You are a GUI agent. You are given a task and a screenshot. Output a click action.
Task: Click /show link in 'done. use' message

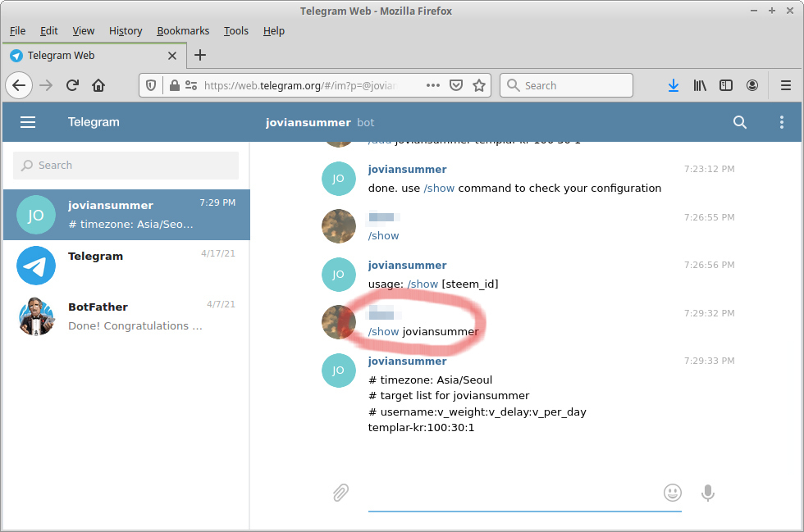(x=439, y=188)
